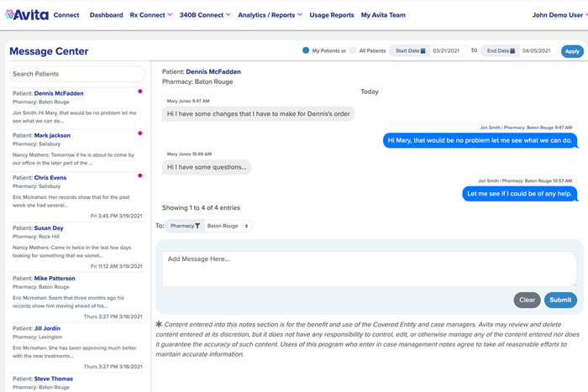Image resolution: width=588 pixels, height=392 pixels.
Task: Click 'Mary Jones 9:47 AM' sender label
Action: [x=188, y=102]
